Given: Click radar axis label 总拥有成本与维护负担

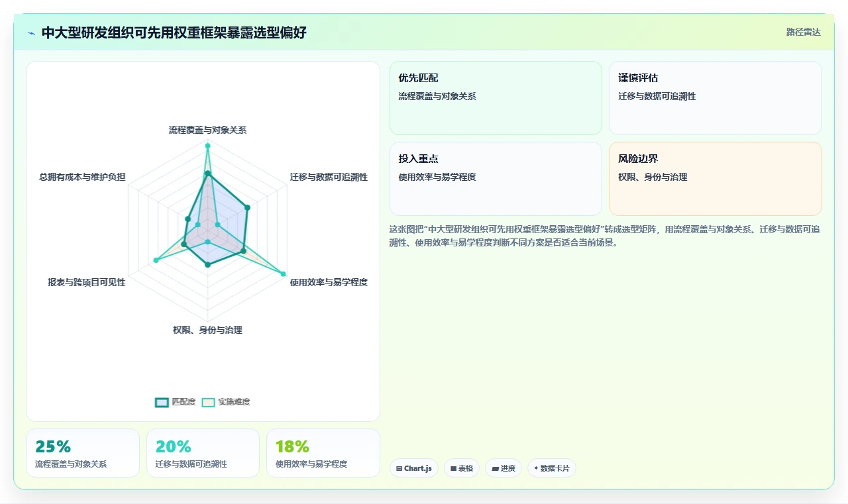Looking at the screenshot, I should click(x=82, y=177).
